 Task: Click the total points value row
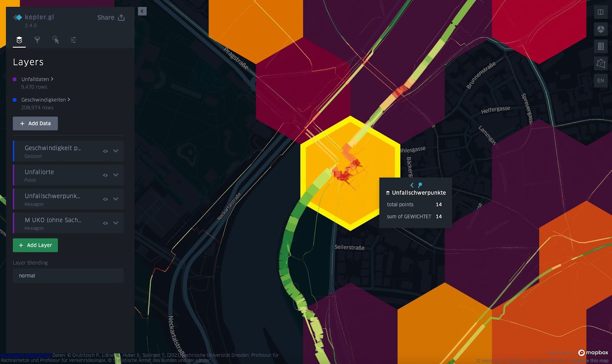414,205
